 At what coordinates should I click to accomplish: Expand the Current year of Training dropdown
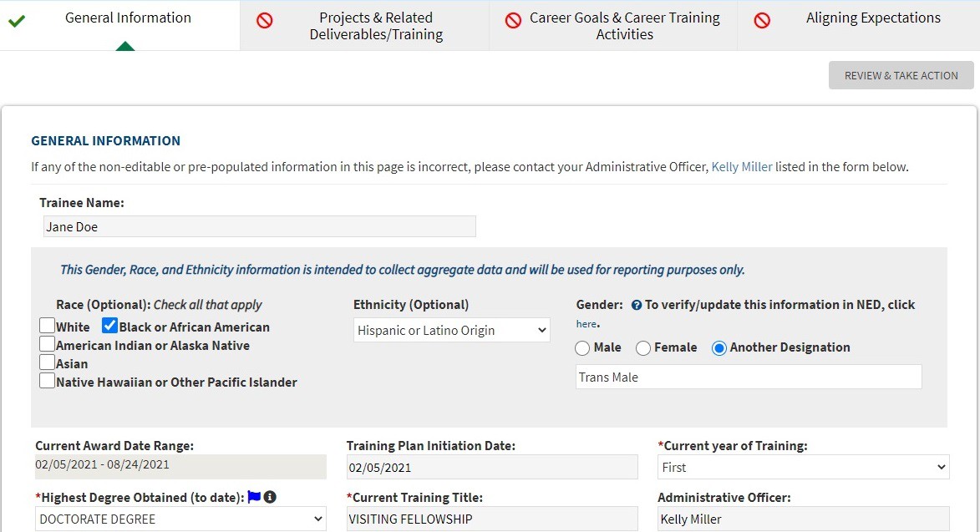(804, 468)
